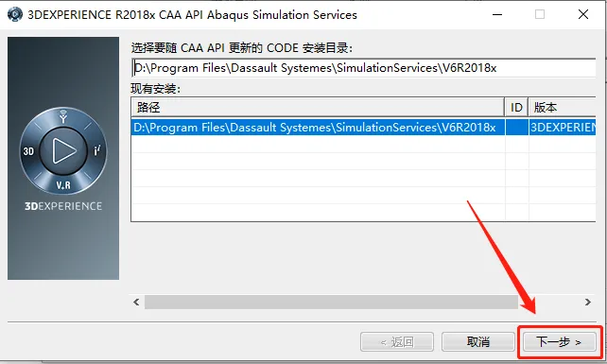This screenshot has width=607, height=364.
Task: Click the 取消 (Cancel) button
Action: 478,342
